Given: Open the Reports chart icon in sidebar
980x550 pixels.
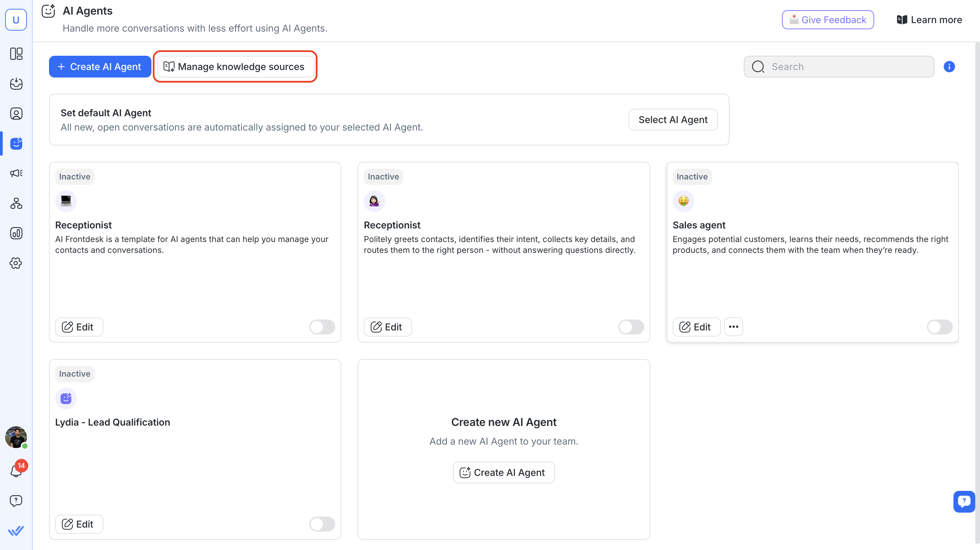Looking at the screenshot, I should coord(16,233).
